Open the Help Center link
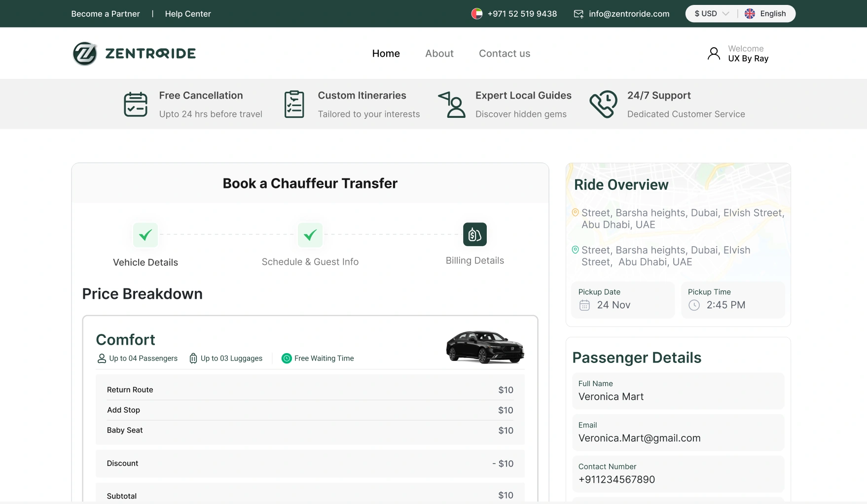The image size is (867, 504). tap(188, 14)
